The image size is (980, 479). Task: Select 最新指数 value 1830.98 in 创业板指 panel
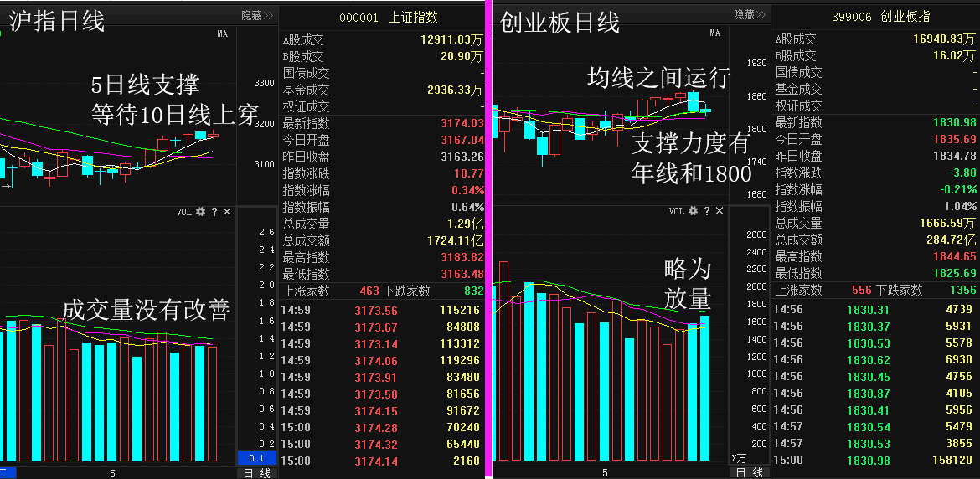(x=954, y=122)
